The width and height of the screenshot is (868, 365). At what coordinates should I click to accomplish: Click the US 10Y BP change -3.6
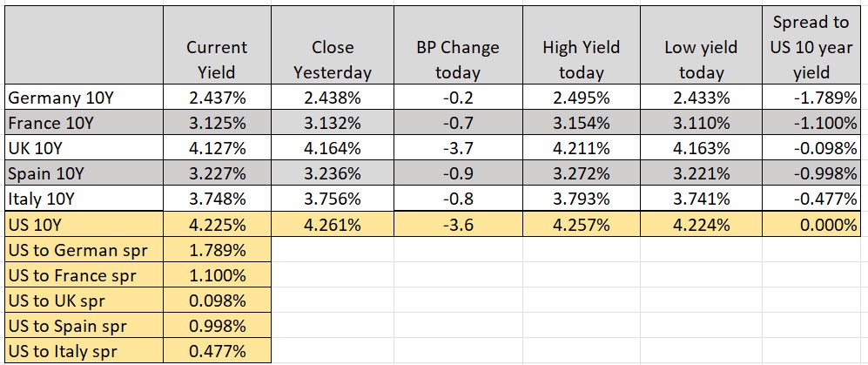coord(458,225)
